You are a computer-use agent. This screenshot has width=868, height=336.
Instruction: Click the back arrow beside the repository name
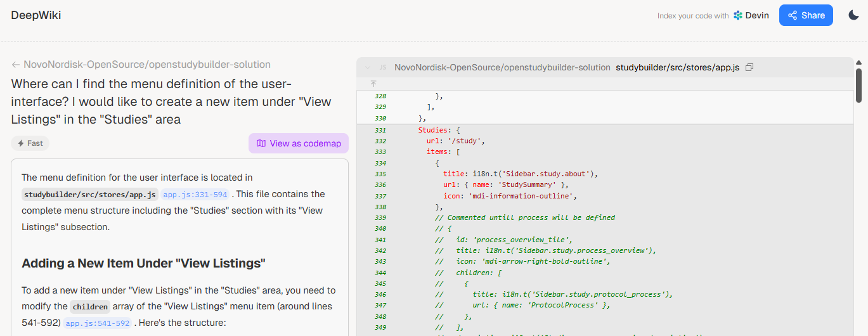16,65
